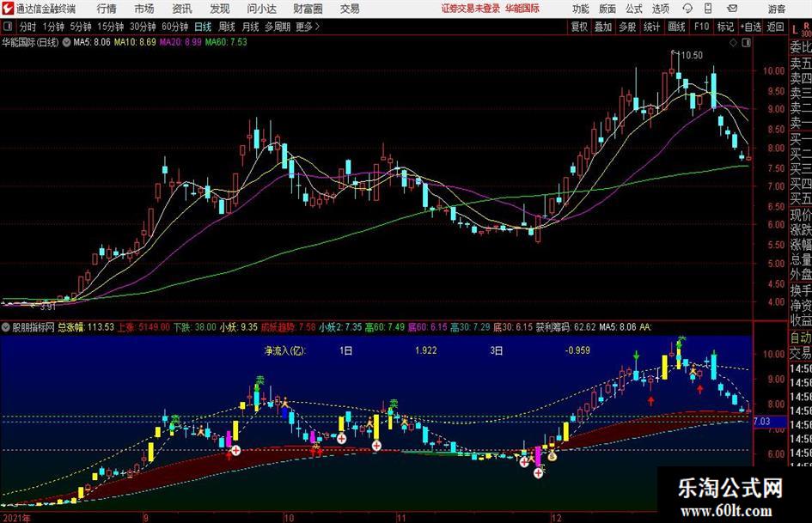Open the 功能 menu
This screenshot has height=523, width=812.
click(x=581, y=9)
